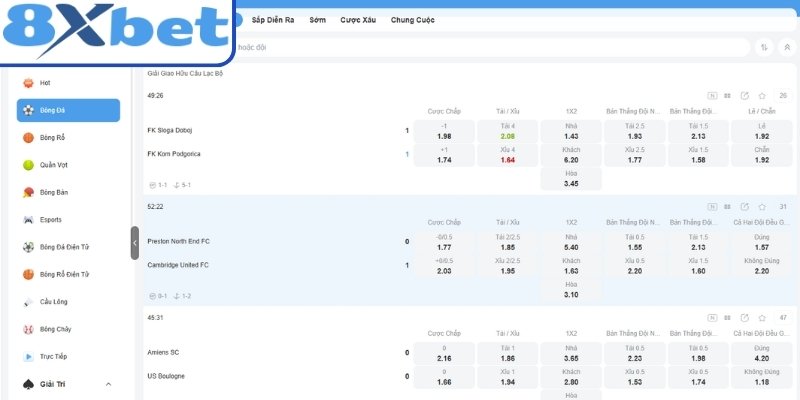Open the Hot sports category icon
Screen dimensions: 800x400
click(29, 83)
